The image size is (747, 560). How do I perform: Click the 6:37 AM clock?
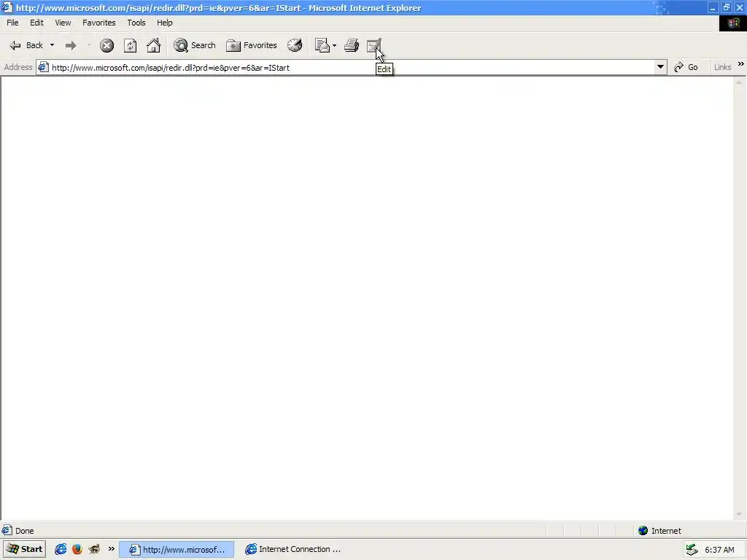(x=719, y=550)
